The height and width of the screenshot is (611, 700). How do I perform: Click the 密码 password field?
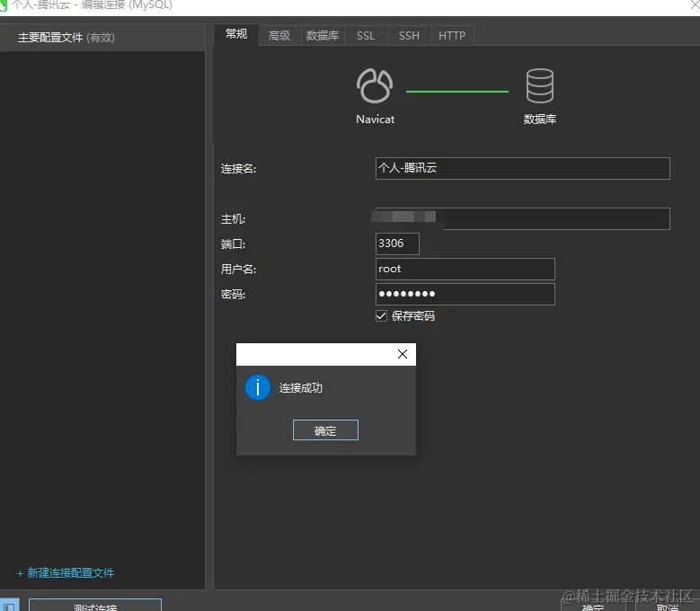465,294
